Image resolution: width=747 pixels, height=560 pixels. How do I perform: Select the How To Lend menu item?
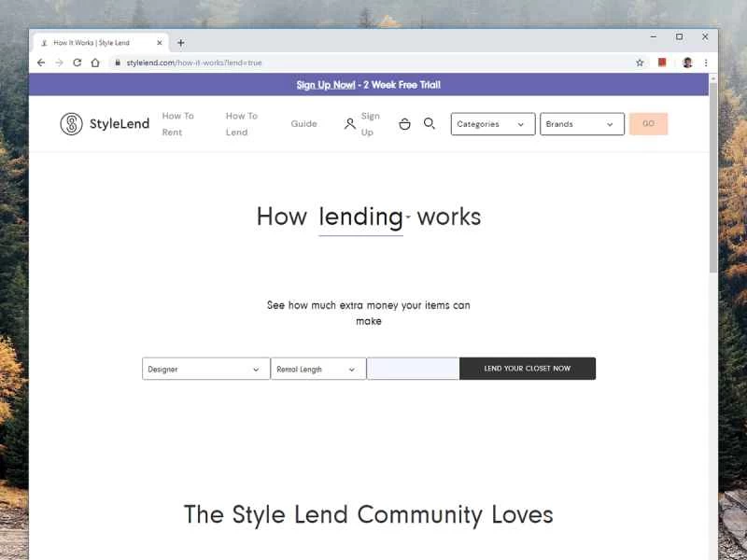(241, 123)
